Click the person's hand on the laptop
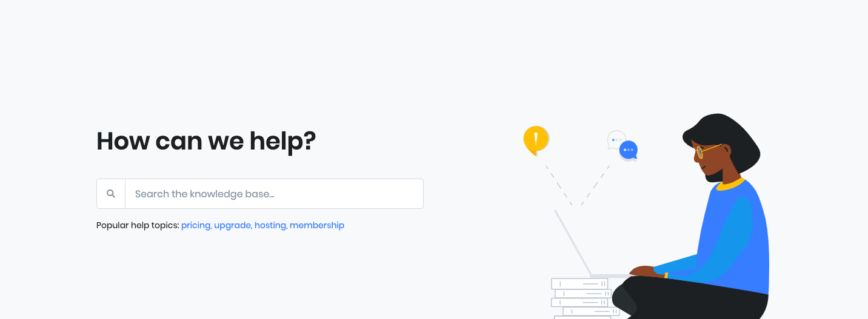Image resolution: width=868 pixels, height=319 pixels. click(643, 271)
